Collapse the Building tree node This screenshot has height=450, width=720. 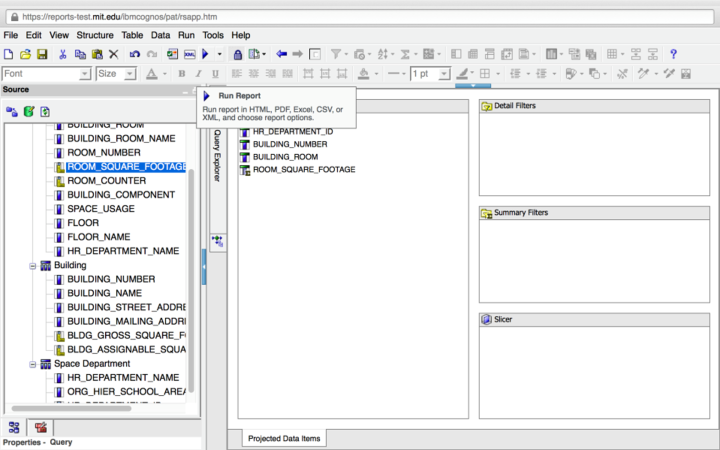tap(33, 266)
